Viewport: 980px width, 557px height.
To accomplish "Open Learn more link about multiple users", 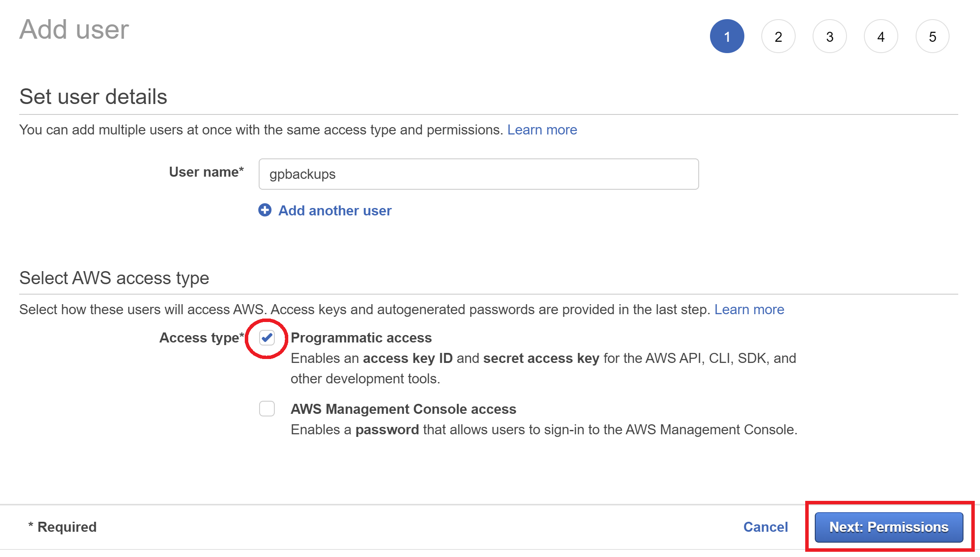I will point(542,130).
